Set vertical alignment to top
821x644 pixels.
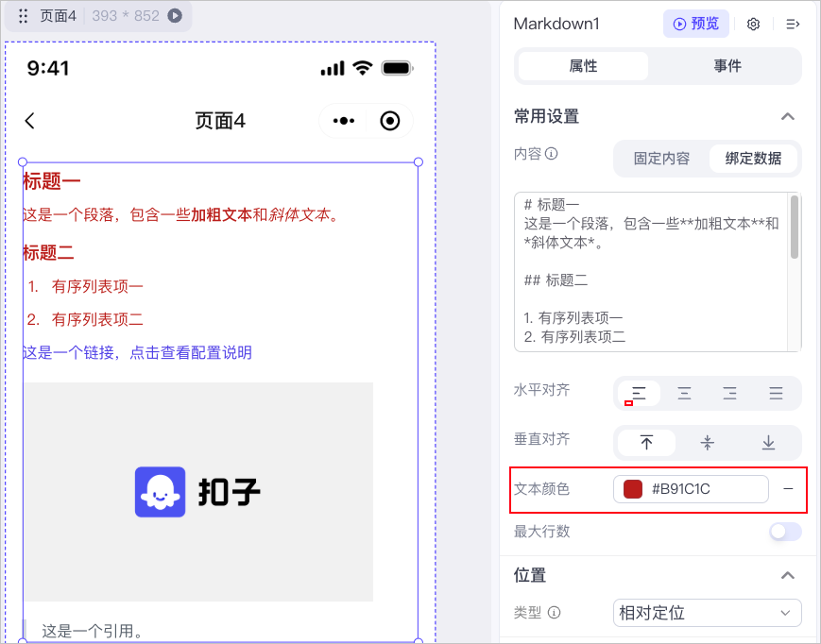[646, 443]
